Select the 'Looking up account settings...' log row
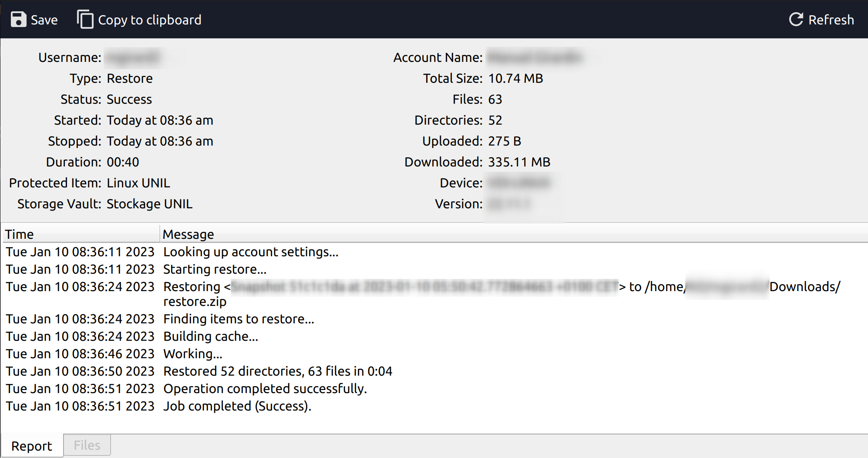Viewport: 868px width, 458px height. point(251,252)
